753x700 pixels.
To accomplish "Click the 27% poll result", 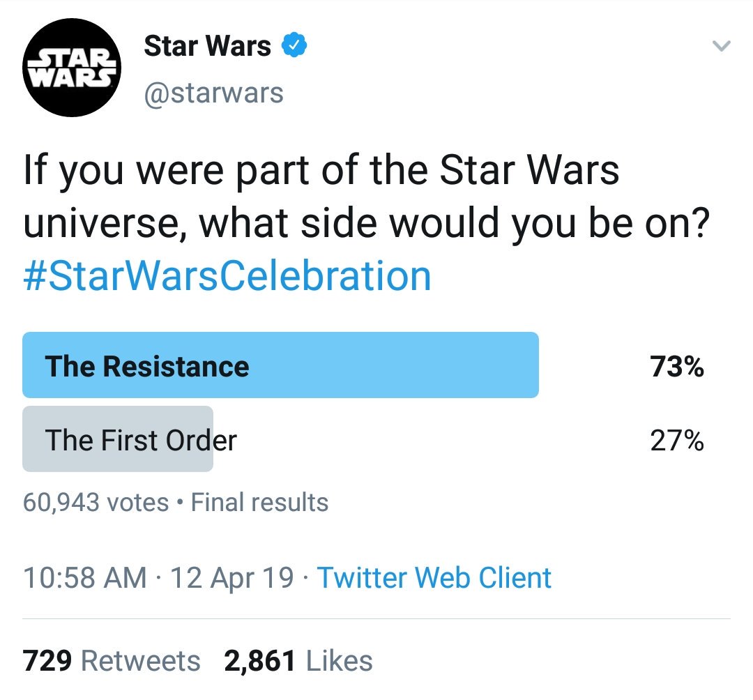I will coord(677,440).
